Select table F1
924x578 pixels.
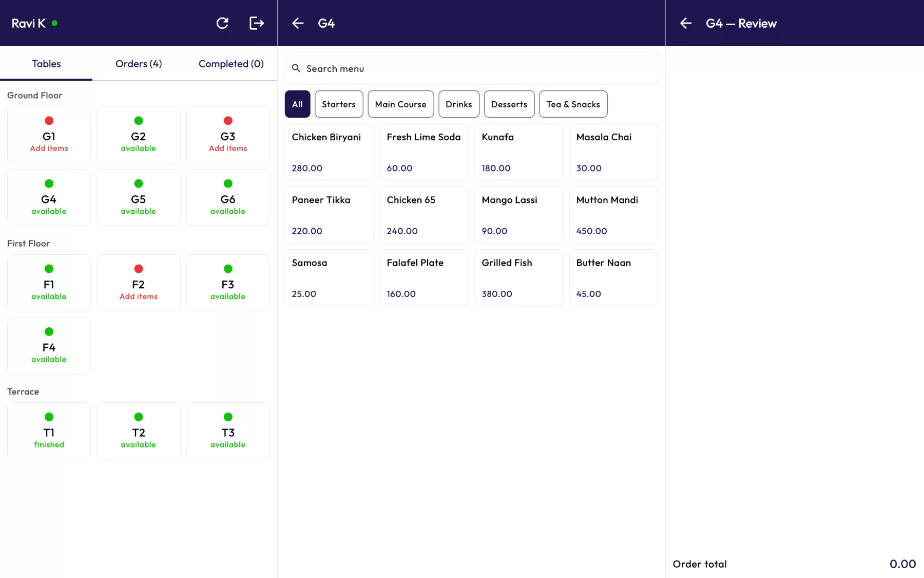tap(49, 283)
